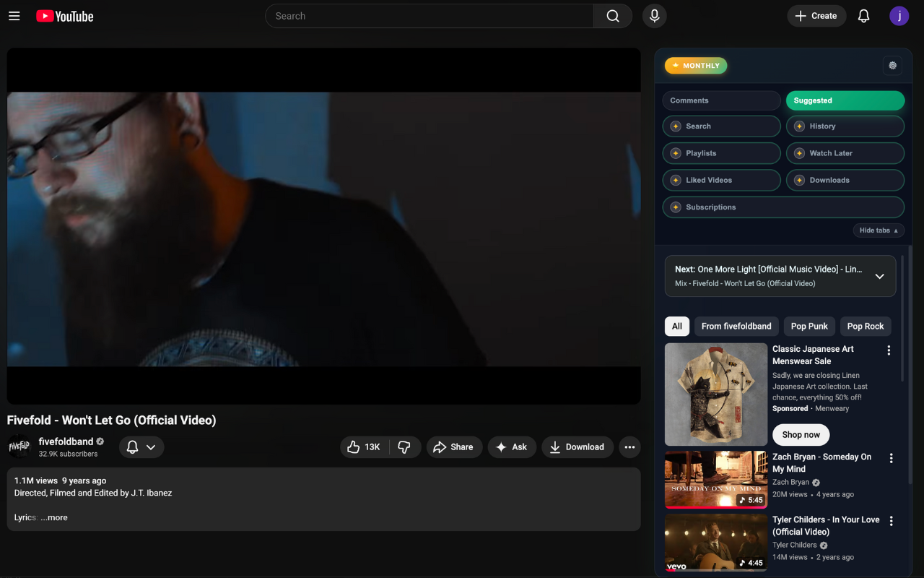Click the fivefoldband channel name
Screen dimensions: 924x578
coord(66,441)
